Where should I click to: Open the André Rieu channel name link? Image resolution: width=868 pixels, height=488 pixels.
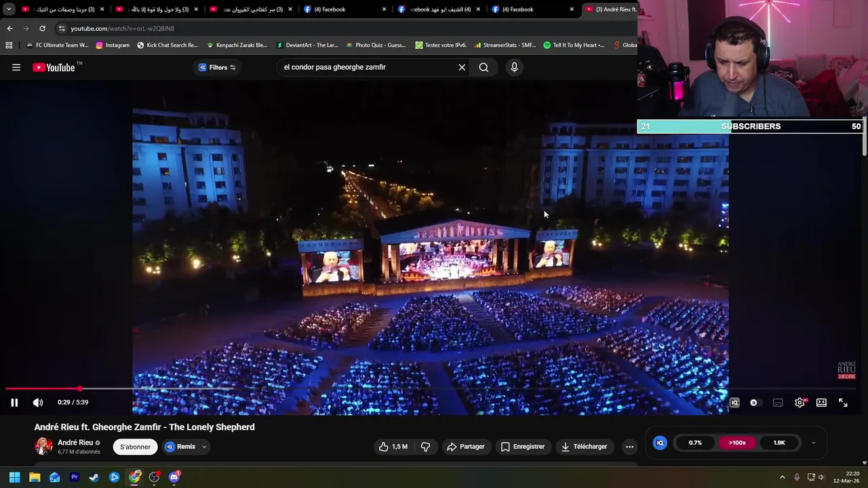tap(75, 443)
